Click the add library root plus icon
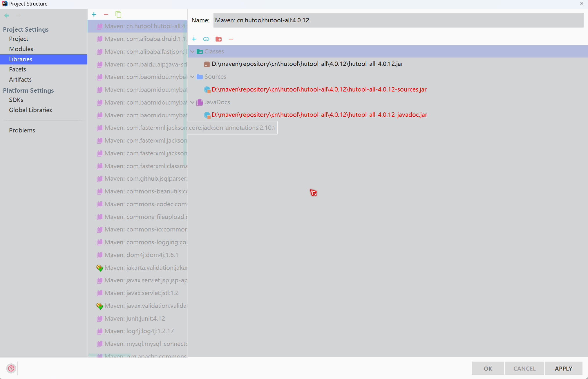Viewport: 588px width, 379px height. click(194, 39)
